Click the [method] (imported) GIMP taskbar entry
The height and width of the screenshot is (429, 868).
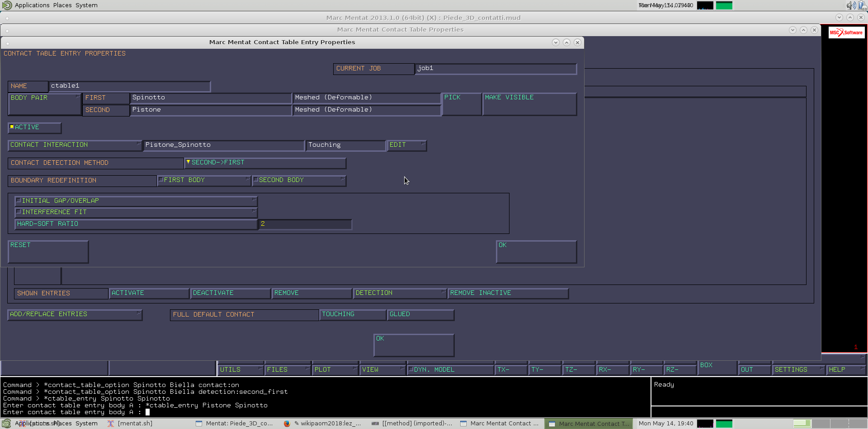(x=412, y=424)
